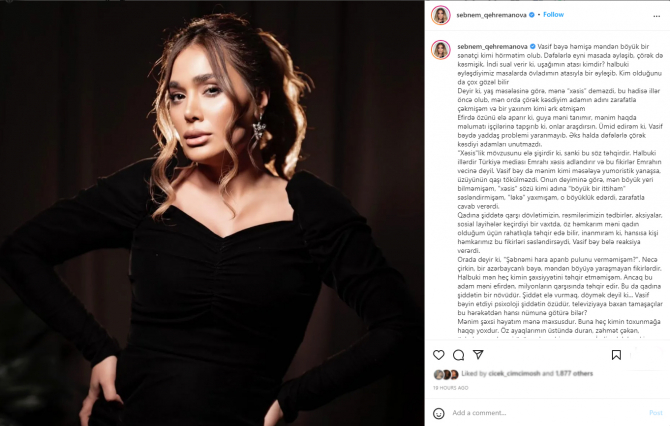Click the liker avatars cluster
The width and height of the screenshot is (670, 426).
446,374
